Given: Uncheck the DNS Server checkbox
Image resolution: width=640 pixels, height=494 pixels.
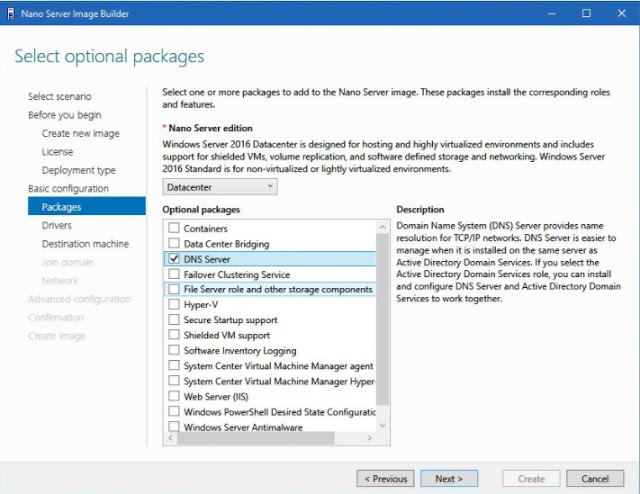Looking at the screenshot, I should [x=174, y=259].
